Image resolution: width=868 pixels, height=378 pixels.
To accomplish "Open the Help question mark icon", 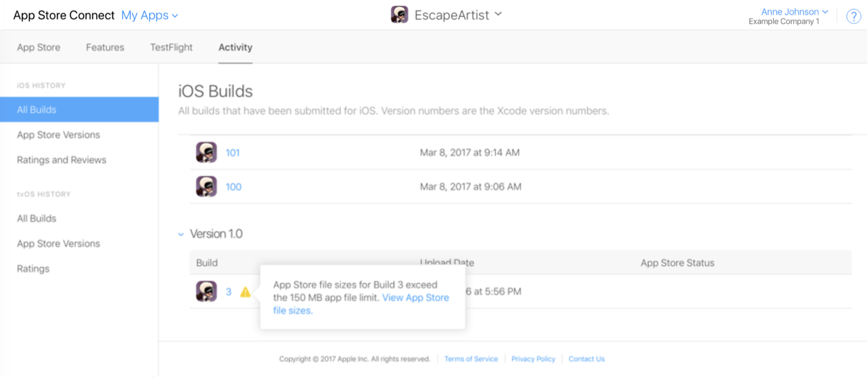I will (854, 16).
